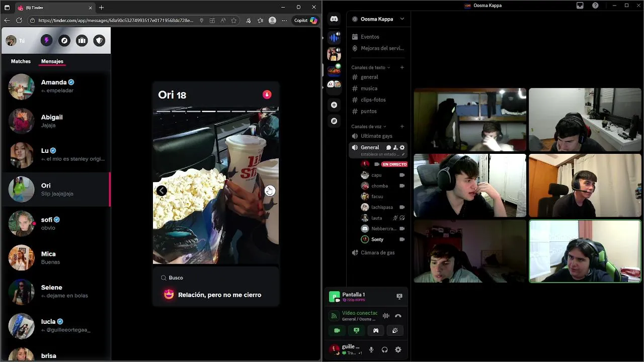Switch to the Mensajes tab
Screen dimensions: 644x362
point(52,61)
